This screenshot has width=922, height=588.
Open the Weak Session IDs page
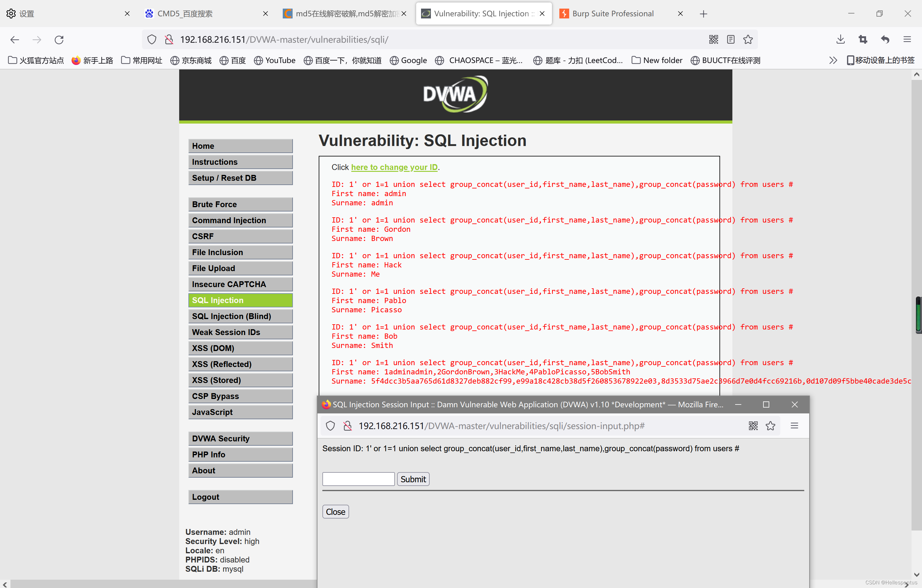click(x=240, y=332)
